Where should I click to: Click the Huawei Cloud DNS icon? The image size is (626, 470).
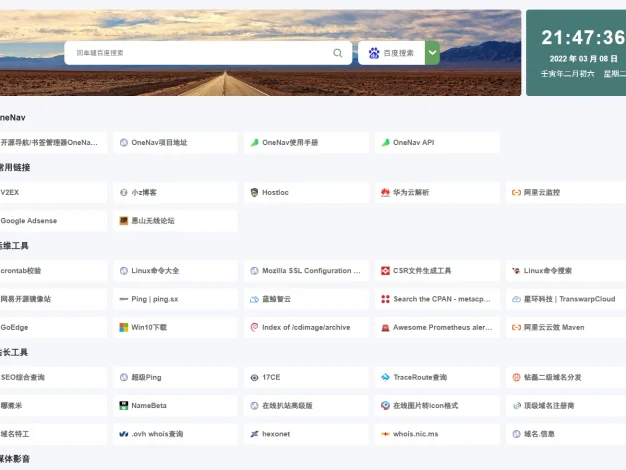[385, 192]
